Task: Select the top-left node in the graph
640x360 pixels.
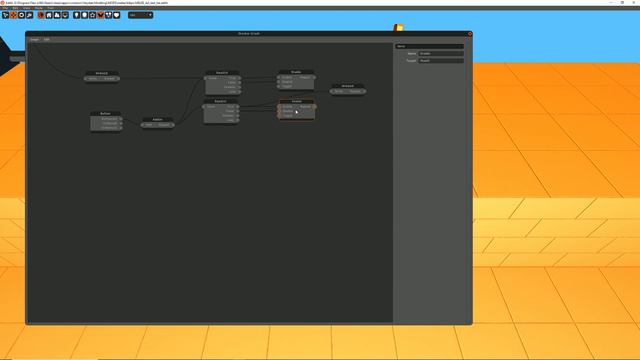Action: (x=102, y=76)
